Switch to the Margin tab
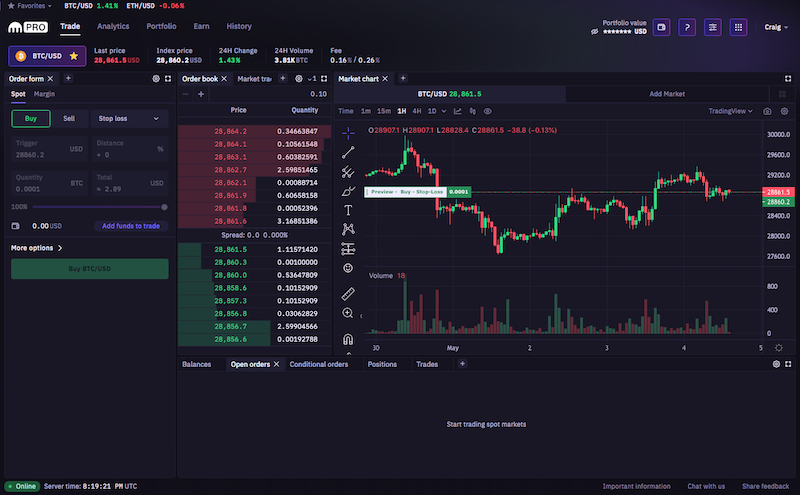Image resolution: width=800 pixels, height=495 pixels. 44,94
